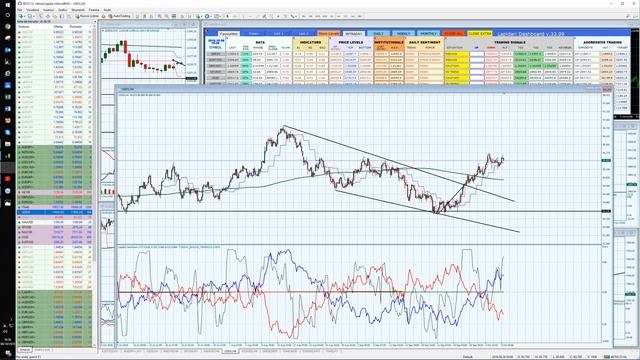Select the trendline drawing tool
This screenshot has height=360, width=640.
click(258, 16)
